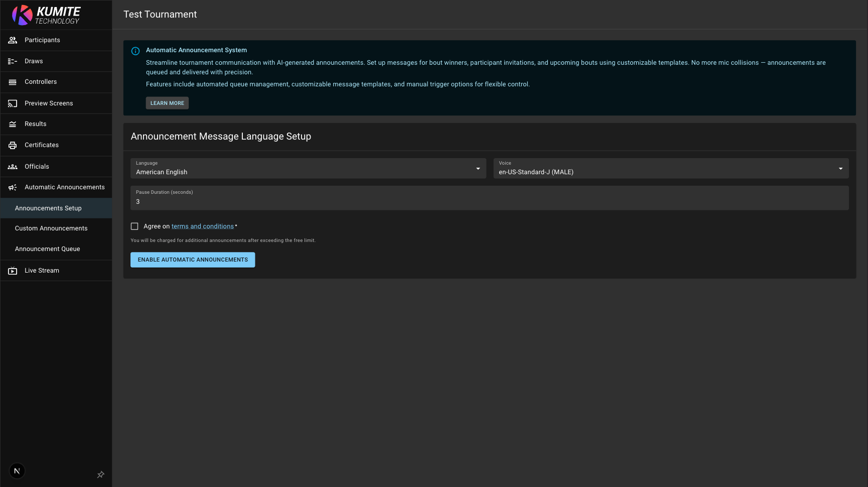Open the terms and conditions link
The width and height of the screenshot is (868, 487).
coord(202,226)
